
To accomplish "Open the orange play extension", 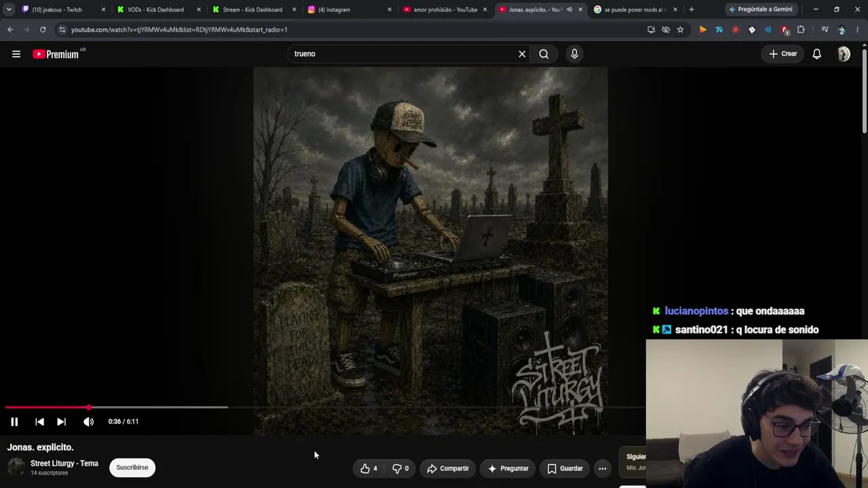I will pos(703,30).
